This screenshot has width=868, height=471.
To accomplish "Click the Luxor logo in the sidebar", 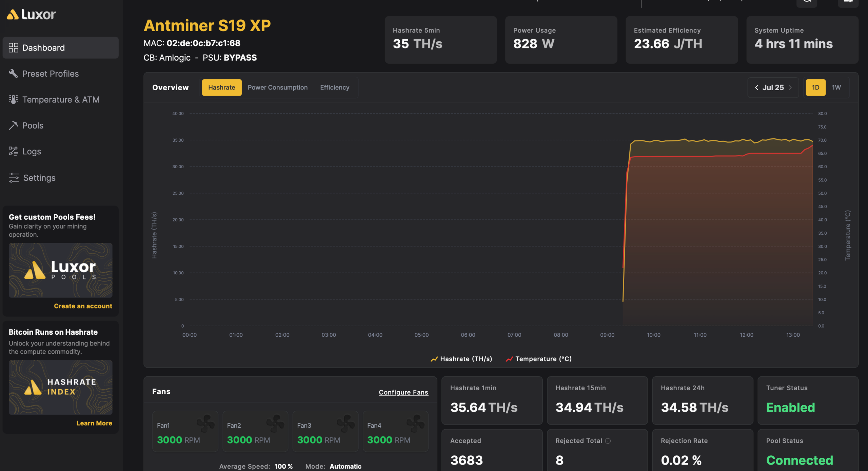I will click(x=31, y=15).
